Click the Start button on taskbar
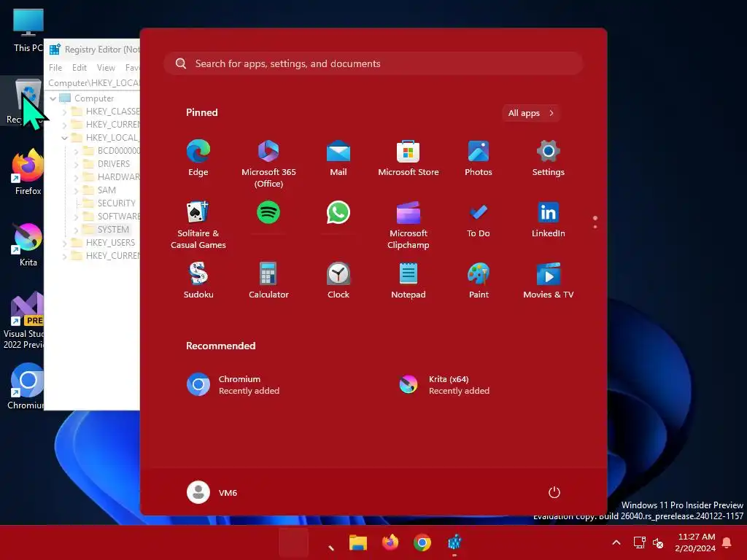Viewport: 747px width, 560px height. (293, 542)
